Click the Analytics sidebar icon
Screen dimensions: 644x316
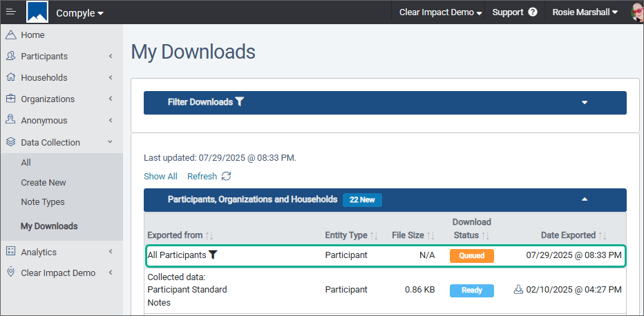coord(11,252)
